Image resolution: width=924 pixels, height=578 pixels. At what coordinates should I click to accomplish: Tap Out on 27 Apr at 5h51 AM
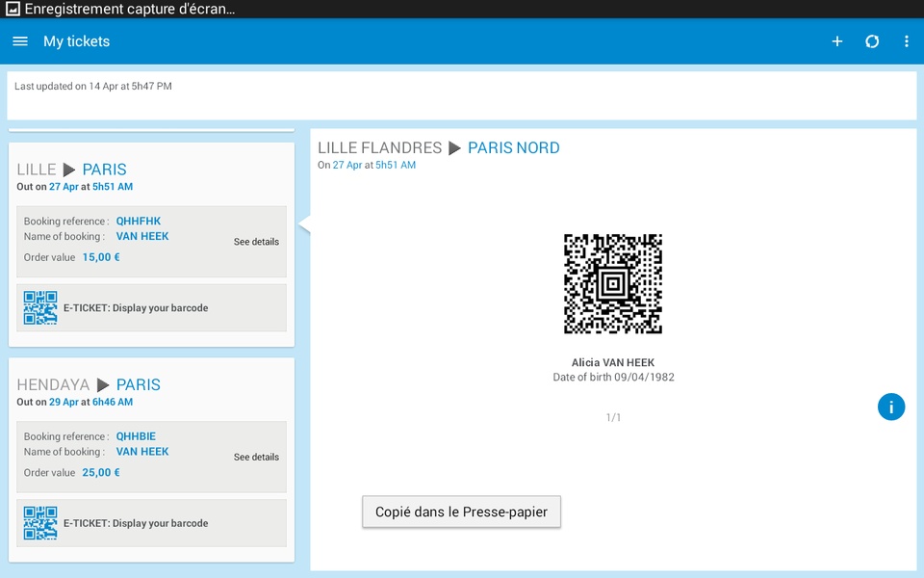point(75,186)
